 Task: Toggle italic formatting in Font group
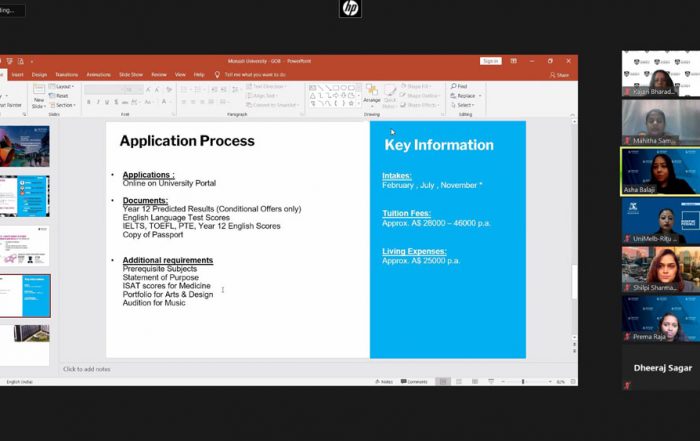pyautogui.click(x=98, y=102)
